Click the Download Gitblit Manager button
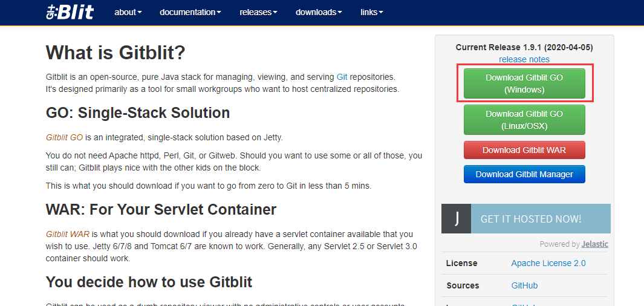The height and width of the screenshot is (306, 644). click(x=524, y=174)
